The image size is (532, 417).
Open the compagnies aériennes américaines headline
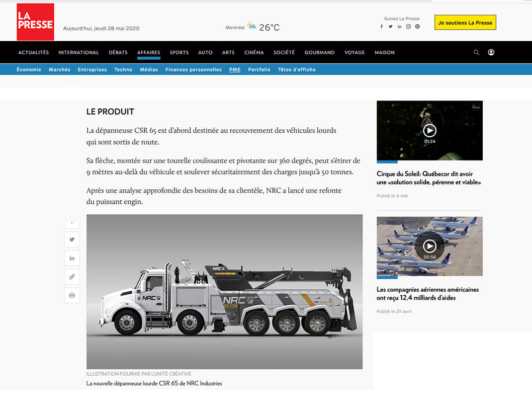pyautogui.click(x=428, y=294)
